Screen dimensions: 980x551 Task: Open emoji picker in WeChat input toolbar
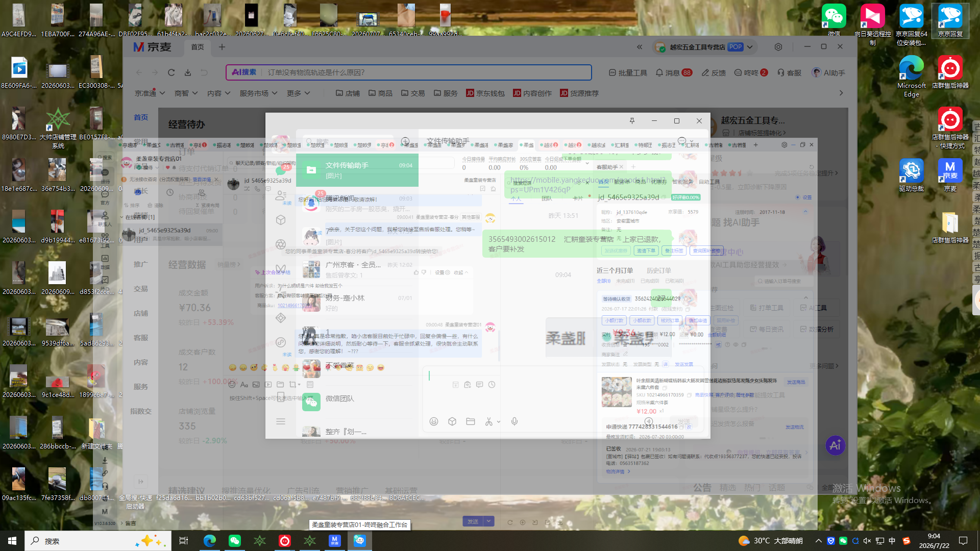pos(434,421)
